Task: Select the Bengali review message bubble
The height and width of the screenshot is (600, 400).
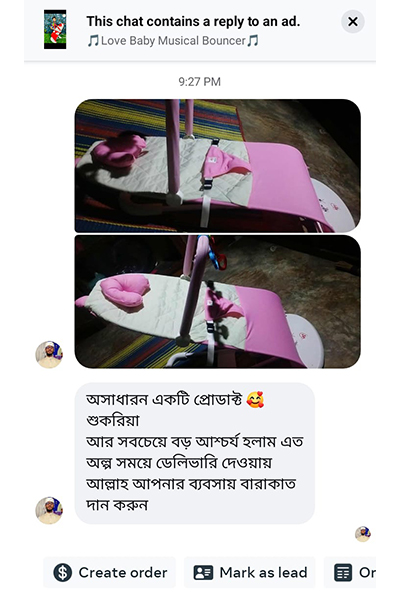Action: pos(195,453)
